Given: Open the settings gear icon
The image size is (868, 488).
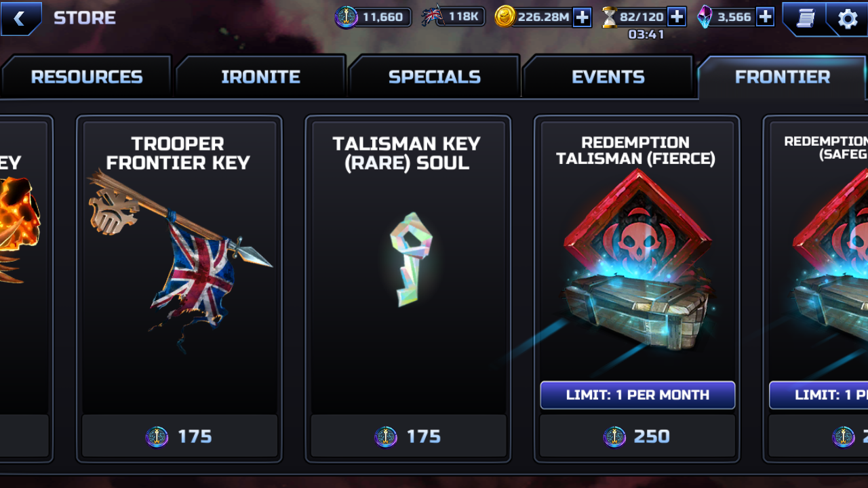Looking at the screenshot, I should (x=847, y=18).
